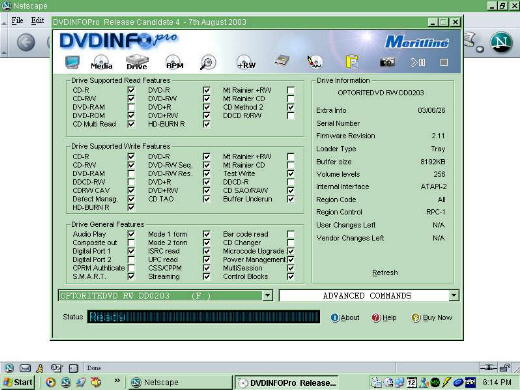Toggle HD-BURN R checkbox under Read Features
This screenshot has width=520, height=390.
click(x=206, y=124)
